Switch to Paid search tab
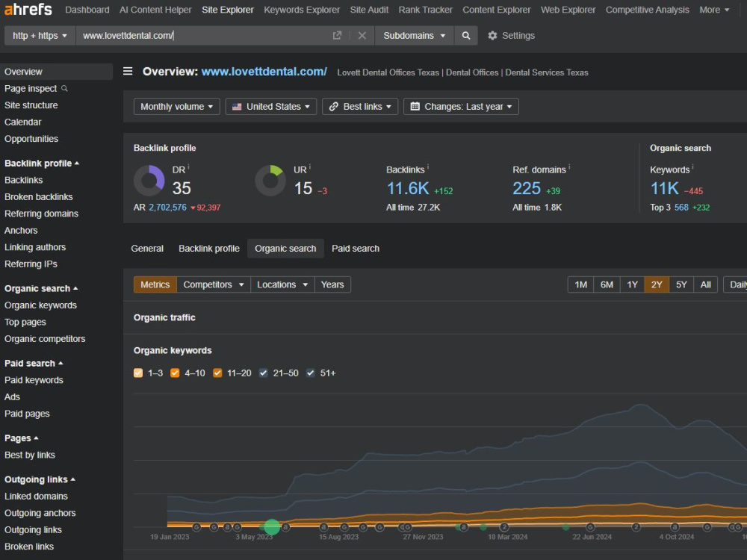The width and height of the screenshot is (747, 560). (356, 248)
